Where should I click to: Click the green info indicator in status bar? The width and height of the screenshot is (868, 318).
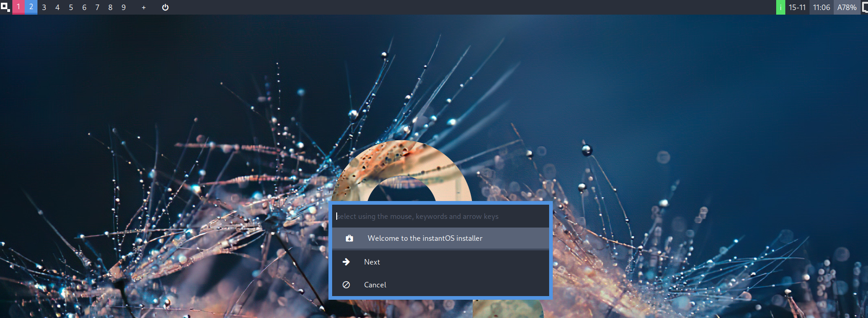(x=780, y=7)
